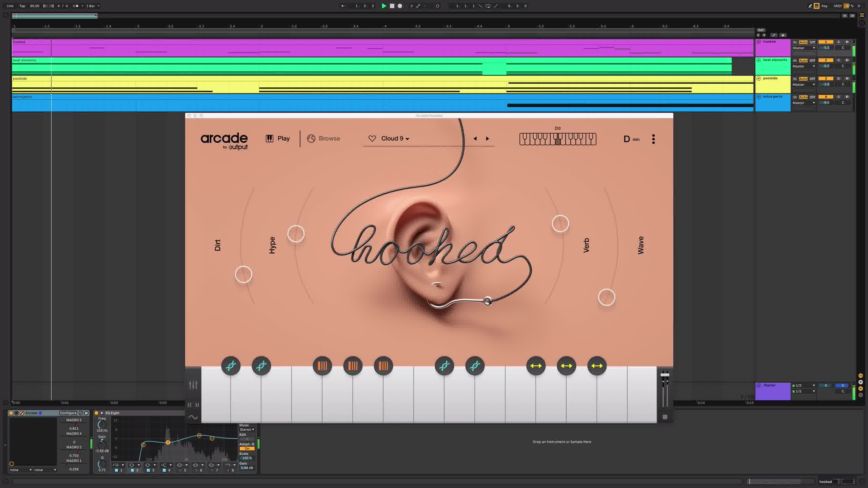Image resolution: width=868 pixels, height=488 pixels.
Task: Deactivate track 4 extra percs activator
Action: (826, 97)
